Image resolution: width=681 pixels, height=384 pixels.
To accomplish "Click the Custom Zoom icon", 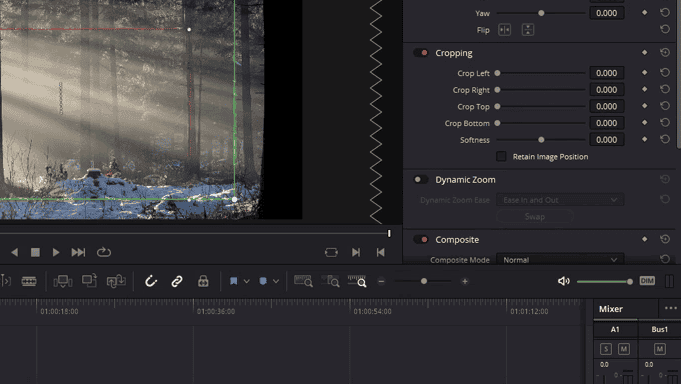I will click(357, 281).
